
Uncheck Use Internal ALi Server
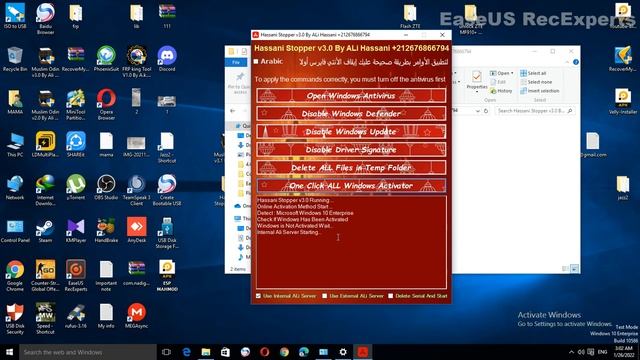pos(258,296)
